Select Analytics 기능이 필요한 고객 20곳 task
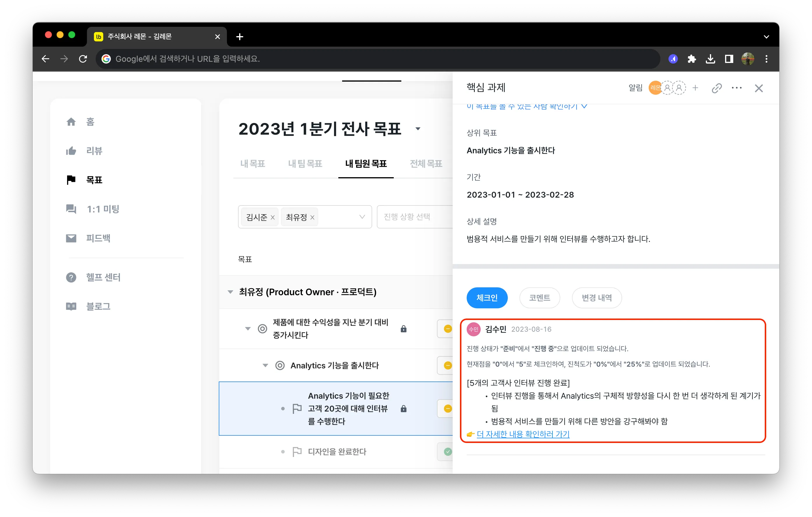 point(335,409)
